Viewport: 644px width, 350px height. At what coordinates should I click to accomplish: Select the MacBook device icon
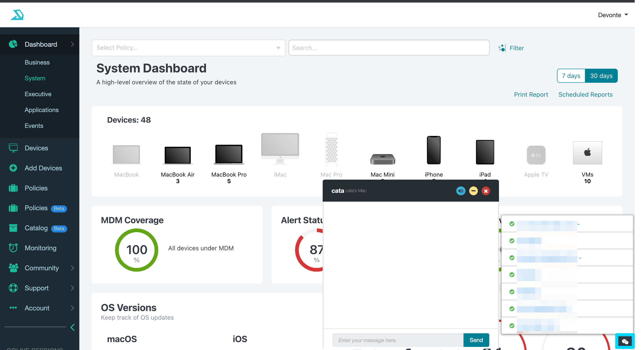tap(126, 154)
